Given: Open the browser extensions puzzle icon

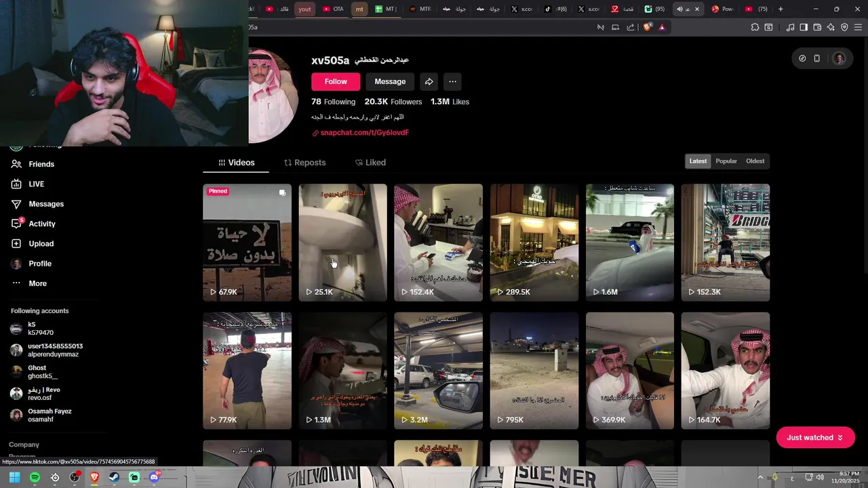Looking at the screenshot, I should 755,27.
